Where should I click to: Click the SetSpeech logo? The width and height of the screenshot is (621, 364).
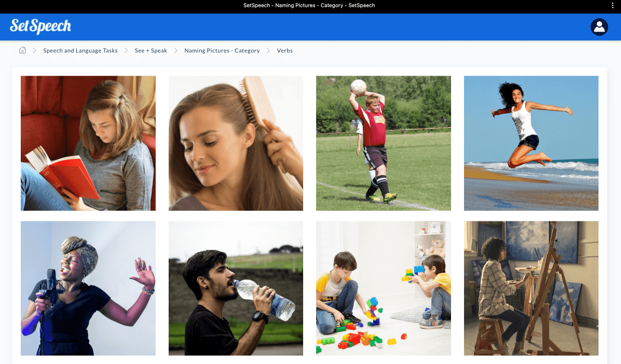(40, 26)
